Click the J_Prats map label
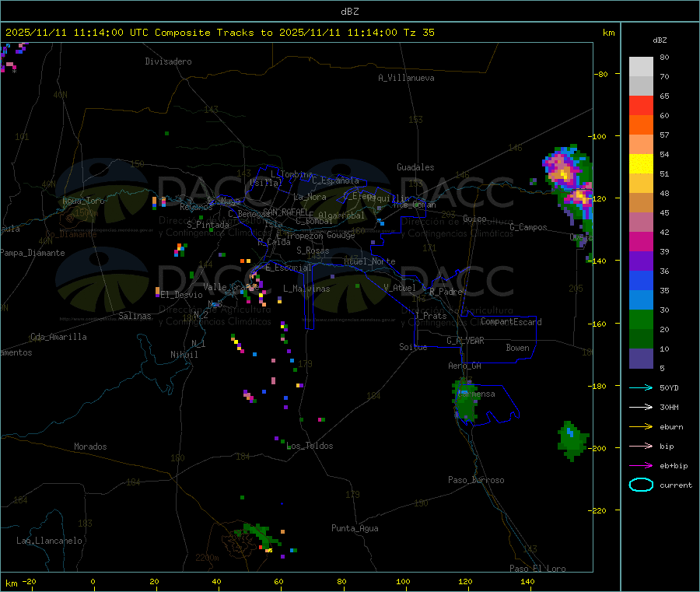Image resolution: width=700 pixels, height=592 pixels. click(x=431, y=316)
